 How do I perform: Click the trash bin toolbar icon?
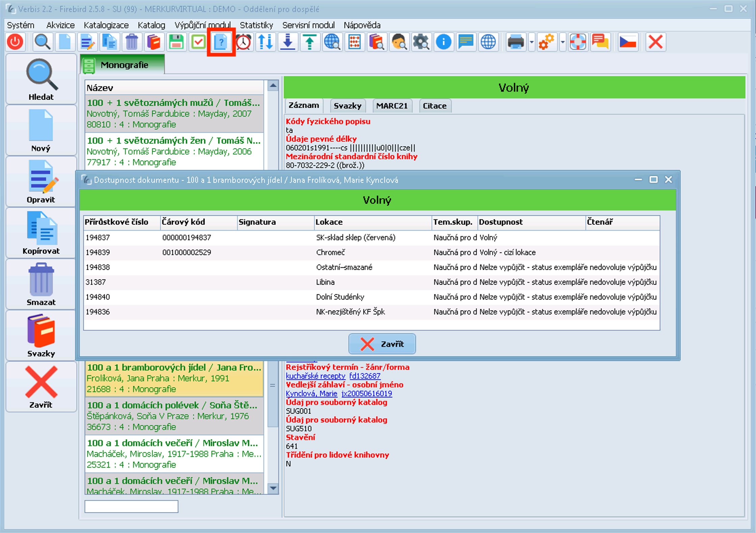pos(132,42)
